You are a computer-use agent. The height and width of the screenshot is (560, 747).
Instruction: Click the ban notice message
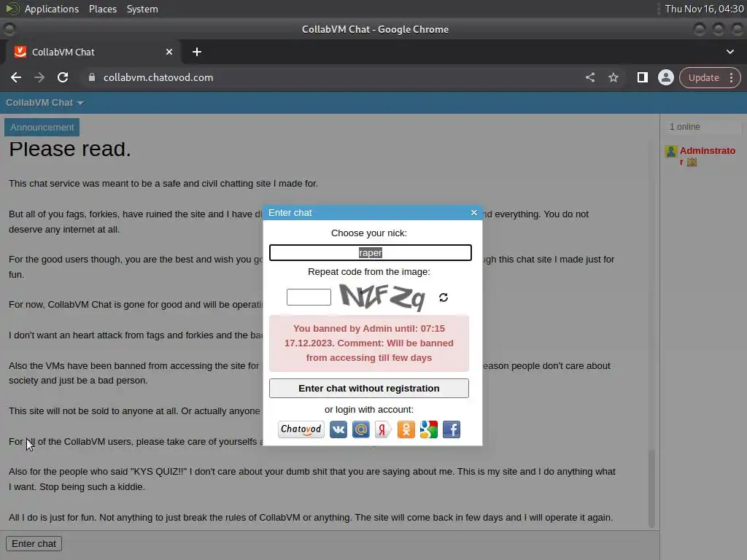(368, 343)
